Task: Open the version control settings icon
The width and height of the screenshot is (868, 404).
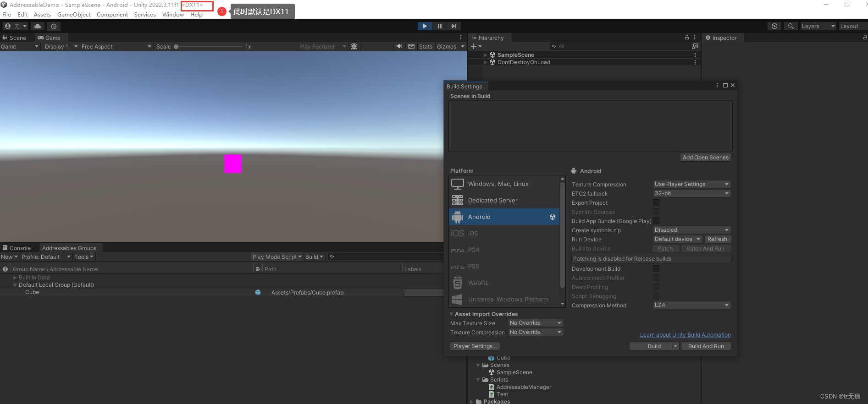Action: [x=54, y=26]
